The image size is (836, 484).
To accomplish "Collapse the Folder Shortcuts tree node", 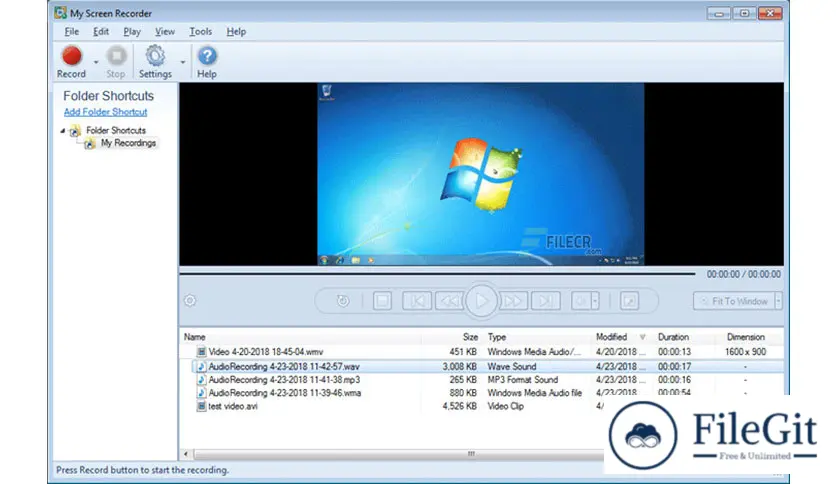I will point(63,131).
